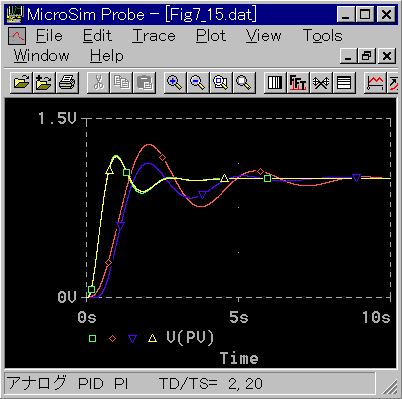Image resolution: width=402 pixels, height=399 pixels.
Task: Click the red diamond trace legend symbol
Action: (x=113, y=339)
